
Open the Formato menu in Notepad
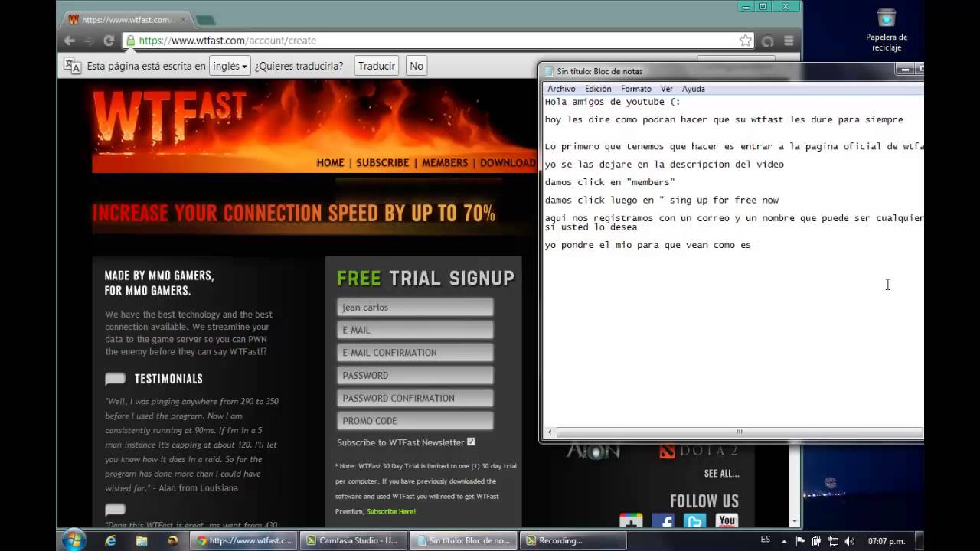pyautogui.click(x=636, y=89)
